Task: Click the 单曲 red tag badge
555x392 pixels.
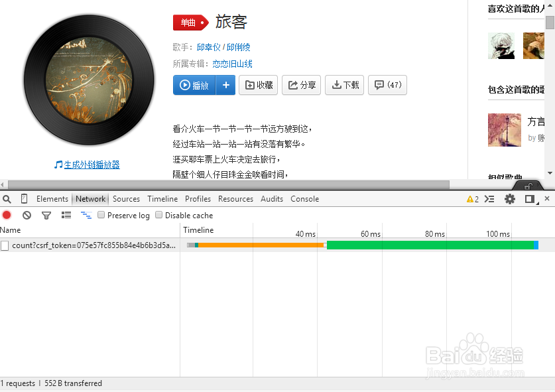Action: 191,23
